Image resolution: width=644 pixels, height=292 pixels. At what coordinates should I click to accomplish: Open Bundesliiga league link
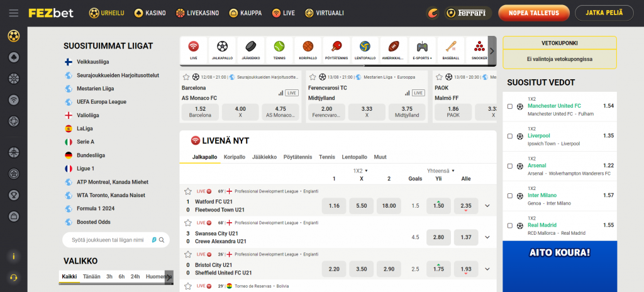click(91, 155)
